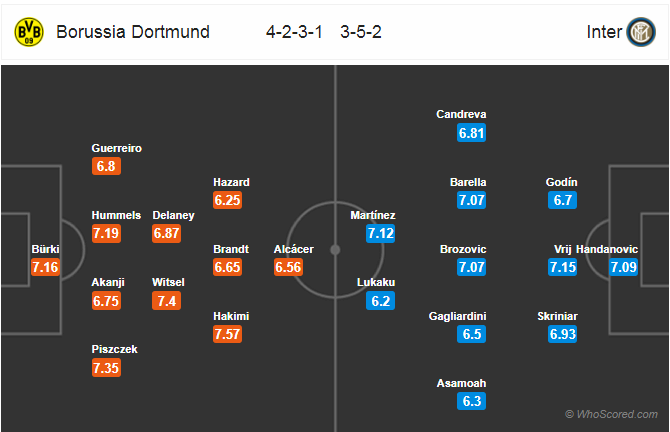
Task: Click Candreva's 6.81 rating badge
Action: point(471,133)
